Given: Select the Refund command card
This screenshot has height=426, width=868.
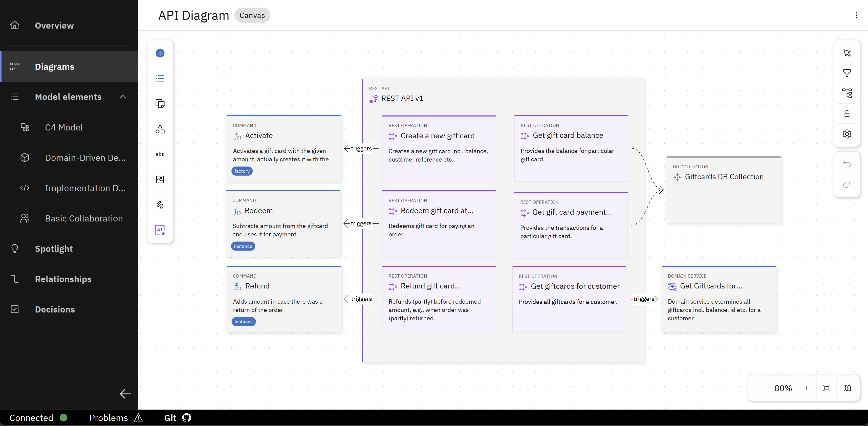Looking at the screenshot, I should coord(284,299).
